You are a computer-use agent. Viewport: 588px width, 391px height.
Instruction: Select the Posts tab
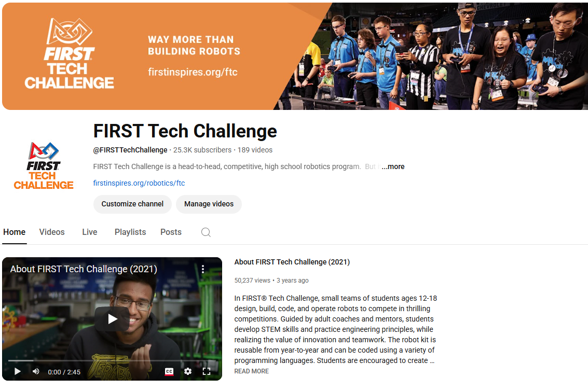171,232
